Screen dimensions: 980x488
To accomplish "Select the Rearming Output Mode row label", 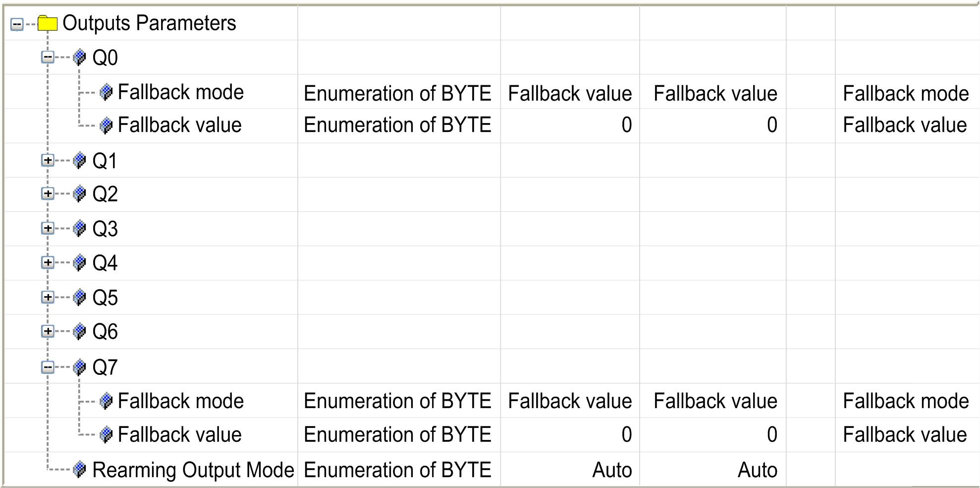I will 193,470.
